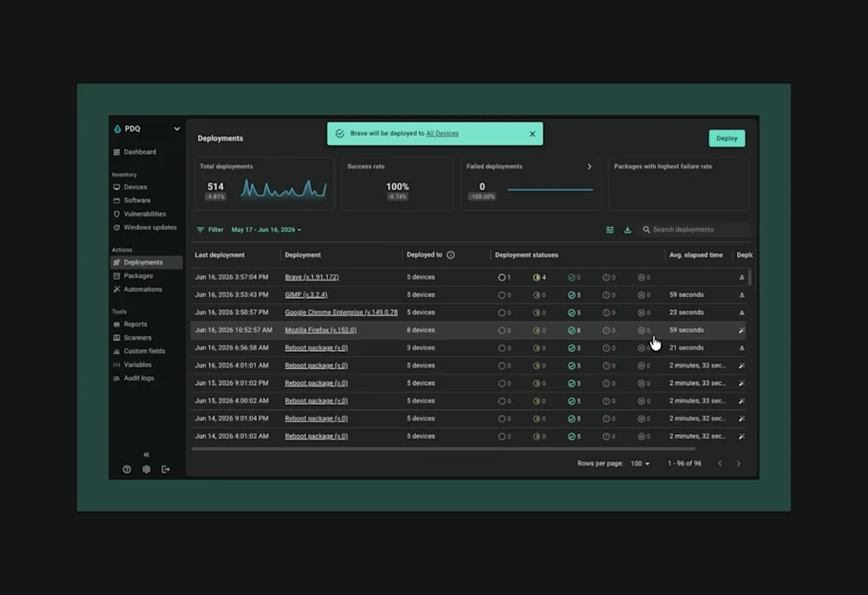Image resolution: width=868 pixels, height=595 pixels.
Task: Click success status icon in GIMP row
Action: [x=571, y=294]
